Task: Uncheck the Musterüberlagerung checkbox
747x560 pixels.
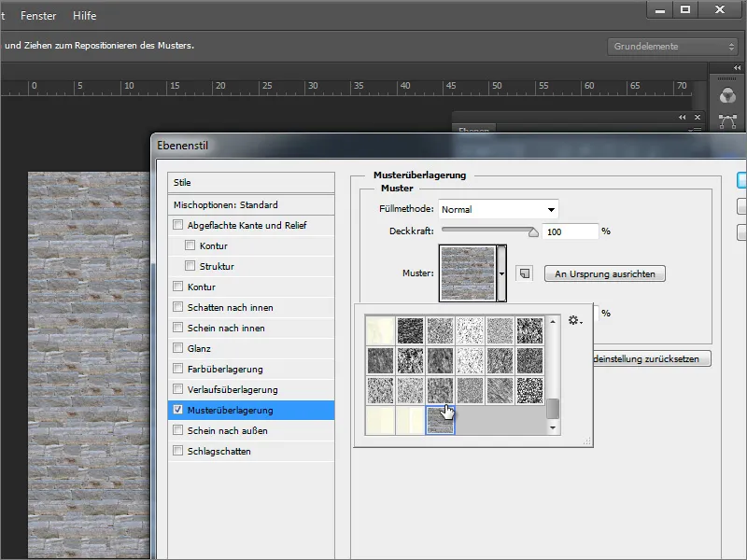Action: coord(177,410)
